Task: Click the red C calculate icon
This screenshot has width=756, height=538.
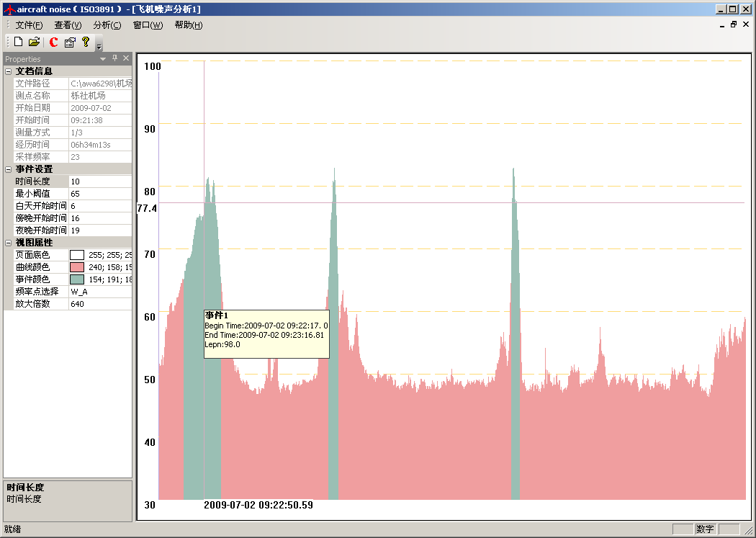Action: 53,42
